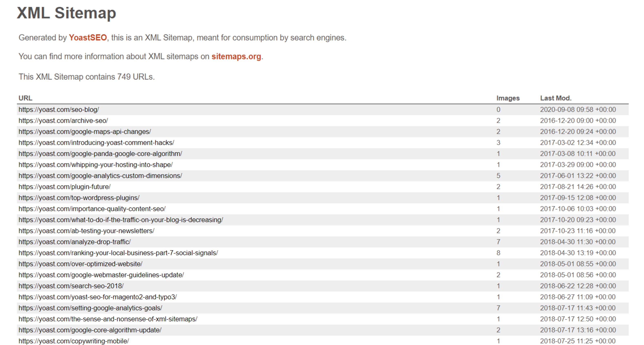Open introducing-yoast-comment-hacks URL
Image resolution: width=644 pixels, height=345 pixels.
pos(96,143)
